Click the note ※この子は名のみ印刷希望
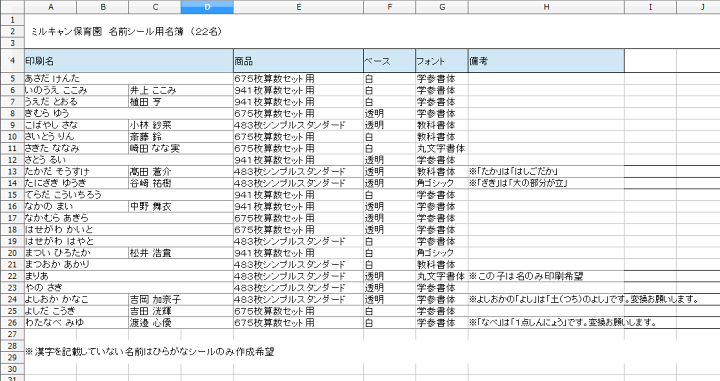The image size is (720, 381). pos(526,276)
